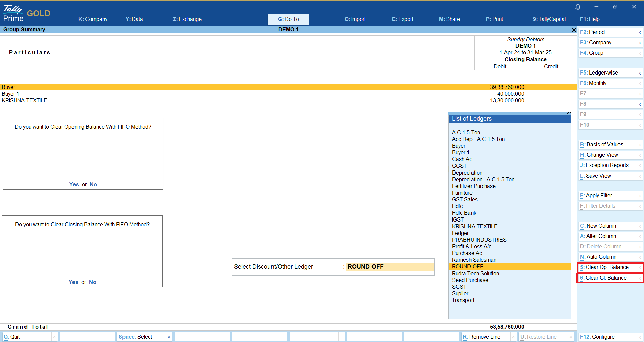The width and height of the screenshot is (644, 342).
Task: Choose Yes for Clear Opening Balance prompt
Action: 74,185
